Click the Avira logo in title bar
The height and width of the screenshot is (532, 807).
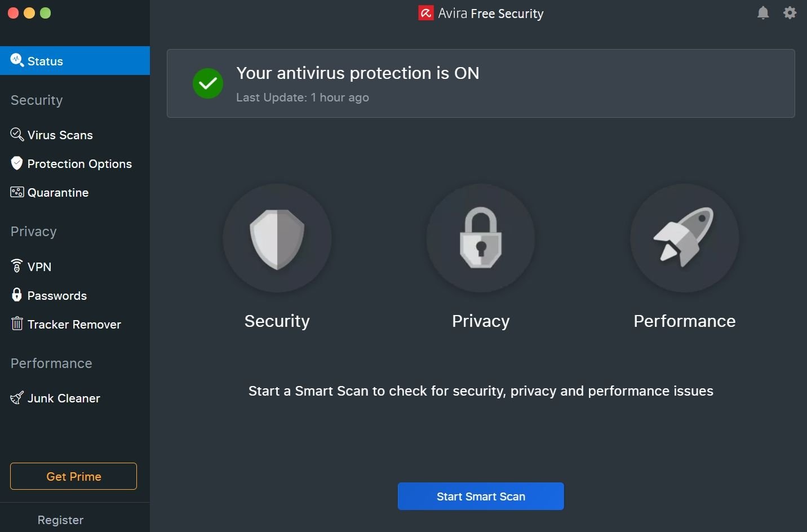(x=426, y=14)
